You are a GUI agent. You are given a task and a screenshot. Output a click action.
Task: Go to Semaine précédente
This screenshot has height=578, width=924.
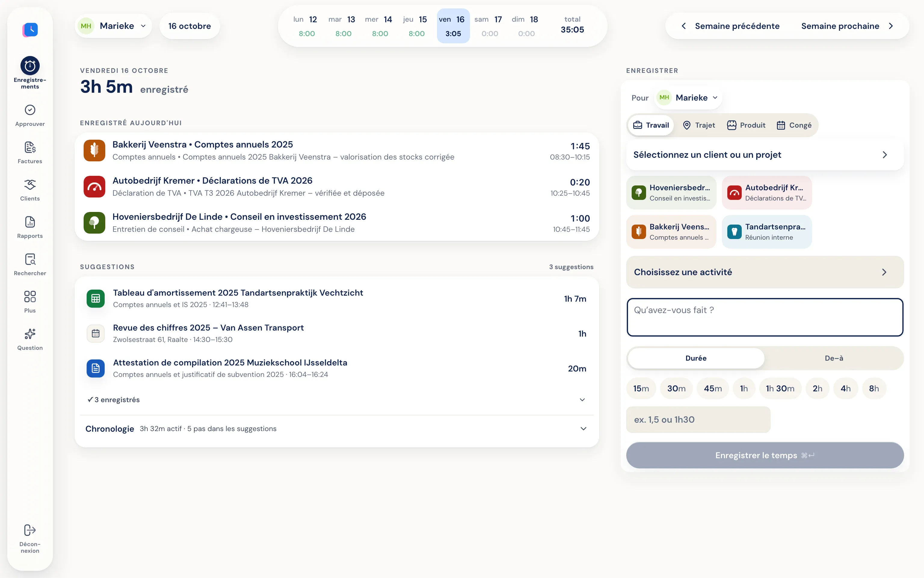(730, 26)
